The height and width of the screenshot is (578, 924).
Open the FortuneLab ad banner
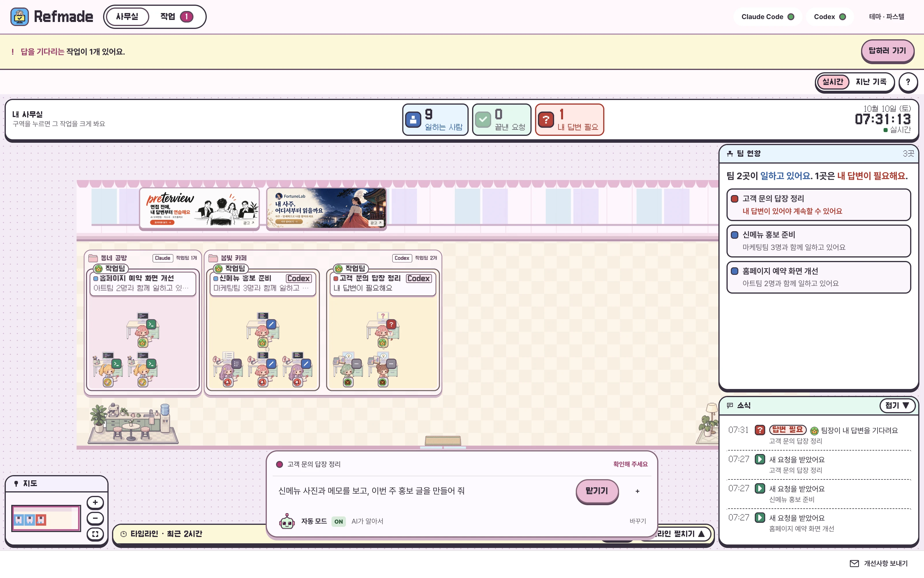[x=327, y=208]
